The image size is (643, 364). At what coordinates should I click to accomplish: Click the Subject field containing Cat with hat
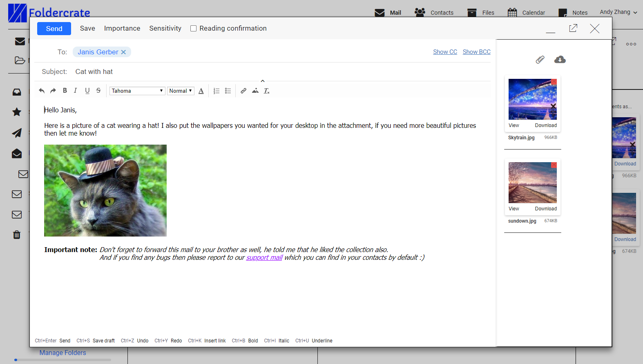click(x=282, y=71)
